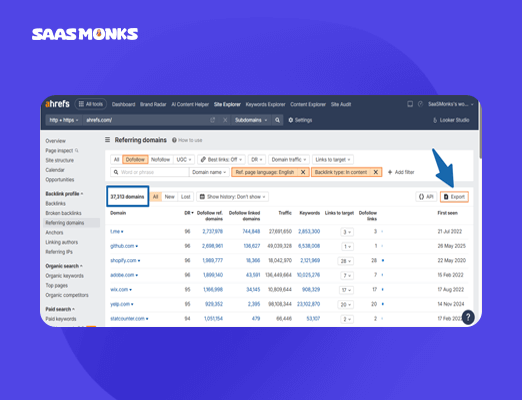Open Site Audit in navigation
The height and width of the screenshot is (400, 522).
point(341,104)
